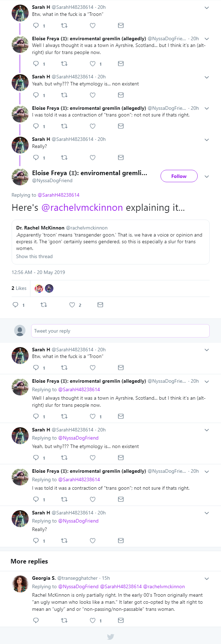Retweet the main "Here's @rachelvmckinnon explaining it" tweet

coord(44,305)
